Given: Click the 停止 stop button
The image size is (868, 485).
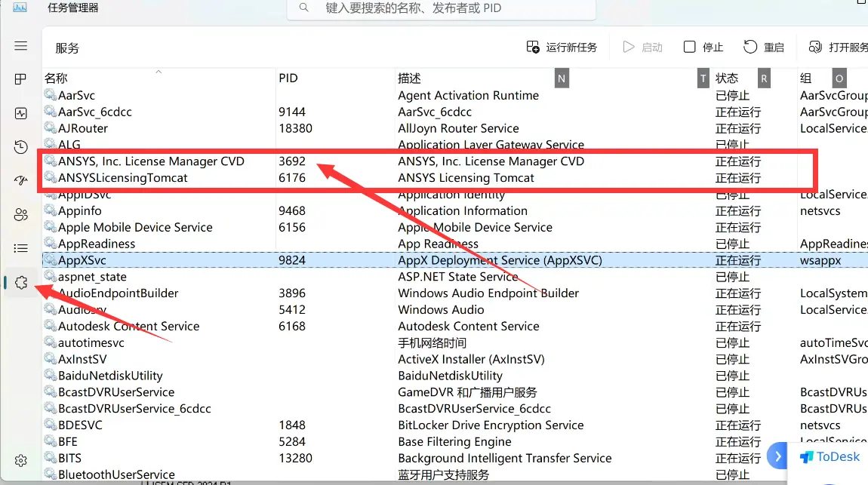Looking at the screenshot, I should point(703,48).
